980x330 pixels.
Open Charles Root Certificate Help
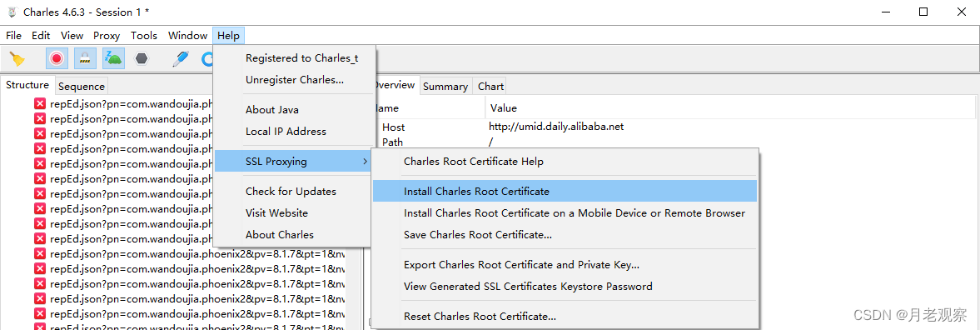coord(565,162)
